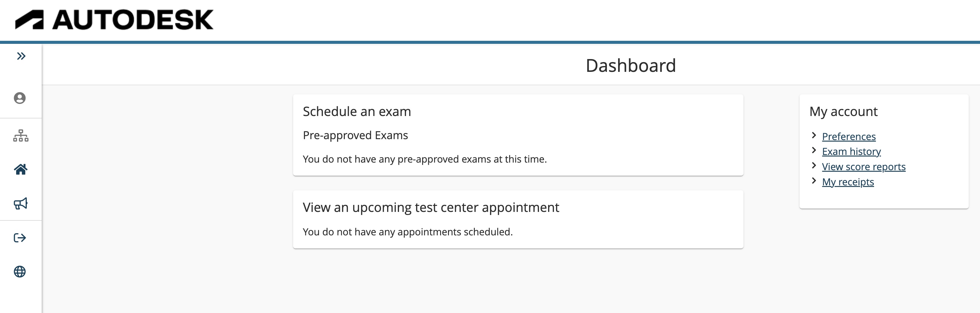
Task: Click the user account avatar icon
Action: 20,98
